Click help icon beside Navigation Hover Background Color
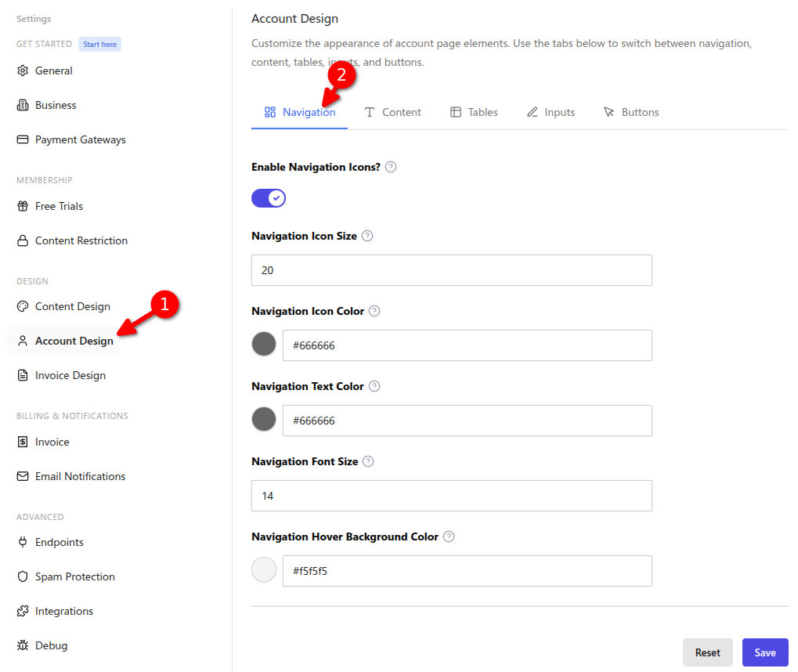This screenshot has width=798, height=672. click(x=449, y=537)
